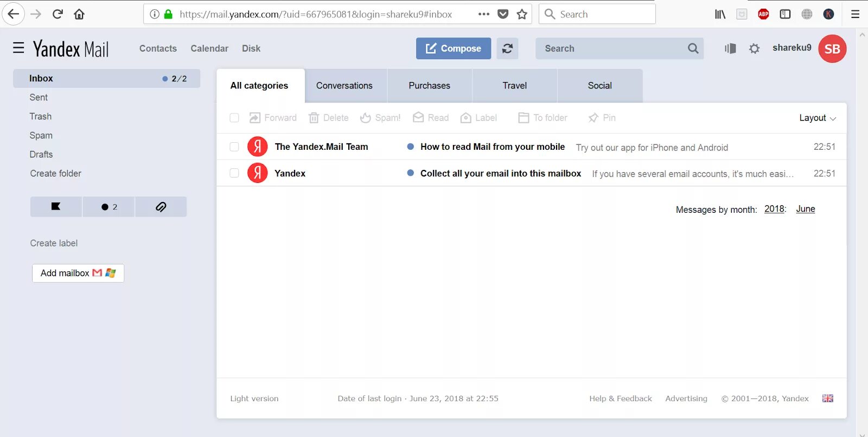Check the Yandex.Mail Team message checkbox

(234, 147)
